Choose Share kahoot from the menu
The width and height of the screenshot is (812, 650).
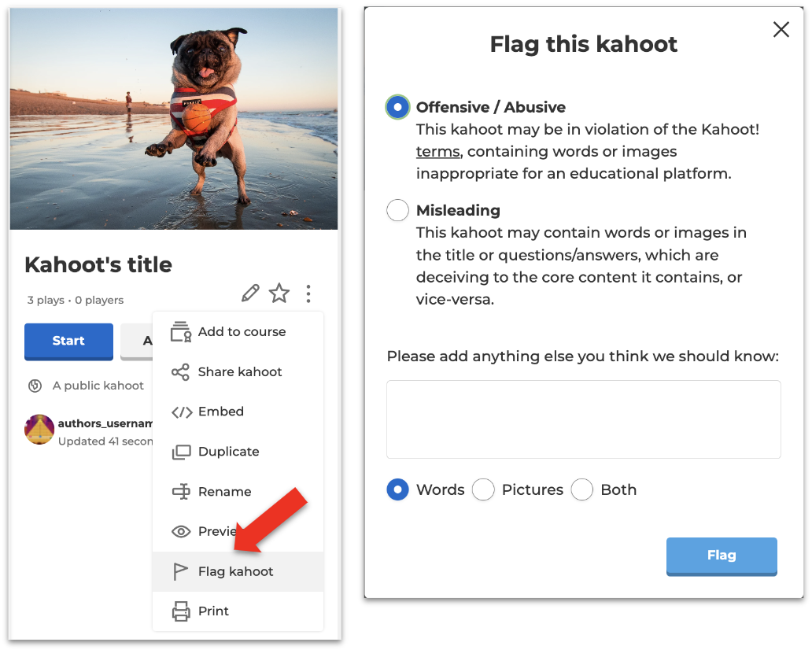pyautogui.click(x=239, y=371)
